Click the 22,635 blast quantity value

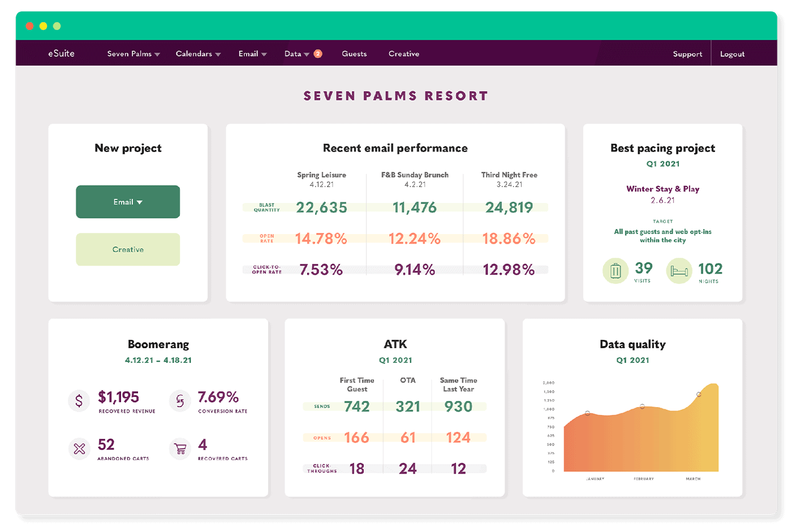click(x=322, y=207)
